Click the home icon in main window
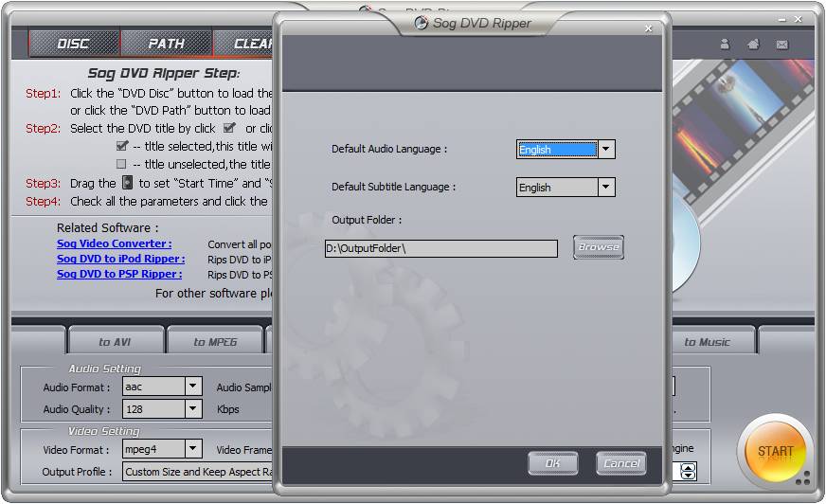The width and height of the screenshot is (826, 504). tap(753, 45)
